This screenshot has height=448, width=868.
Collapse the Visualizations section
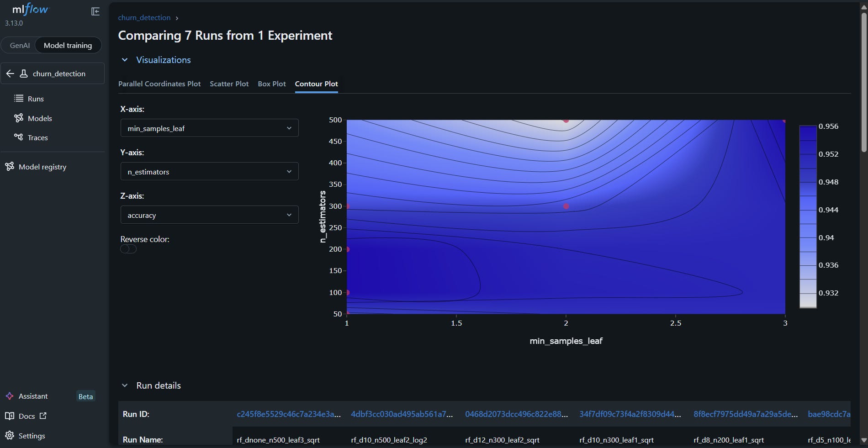click(x=125, y=60)
